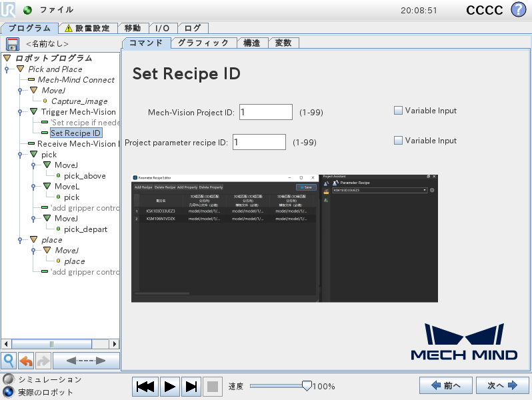Select Receive Mech-Vision tree row
The image size is (532, 400).
point(79,144)
